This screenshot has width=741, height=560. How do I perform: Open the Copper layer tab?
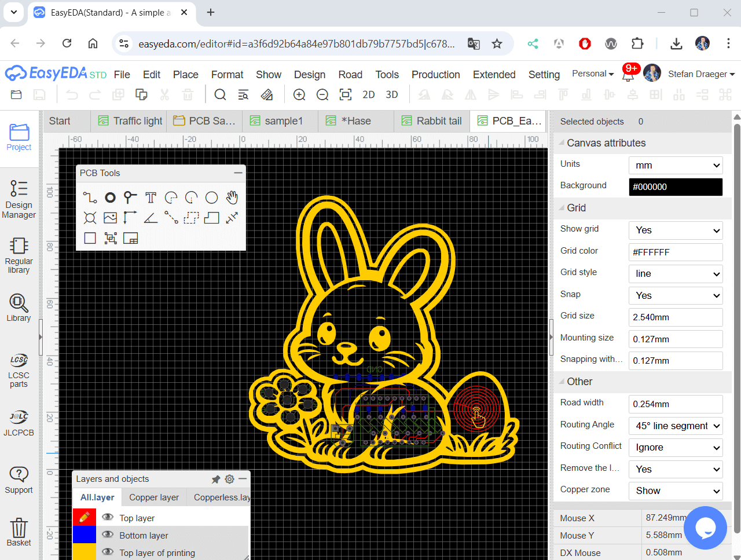(154, 497)
